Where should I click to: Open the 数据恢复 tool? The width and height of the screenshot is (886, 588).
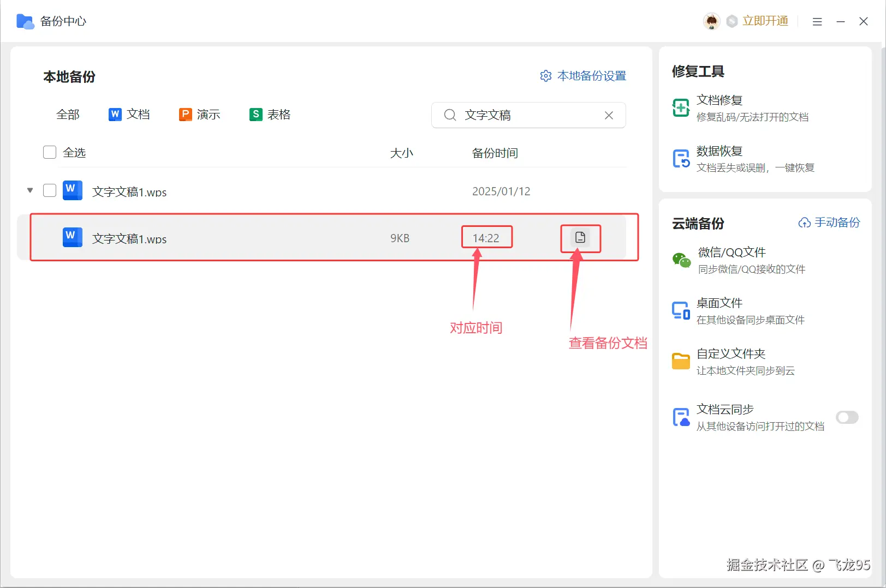point(744,159)
